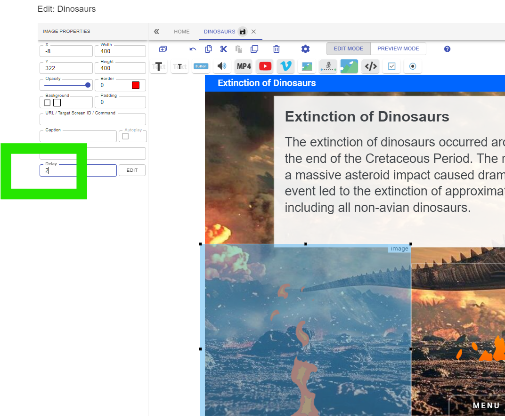Collapse the properties panel with double chevron
This screenshot has height=420, width=505.
tap(156, 32)
